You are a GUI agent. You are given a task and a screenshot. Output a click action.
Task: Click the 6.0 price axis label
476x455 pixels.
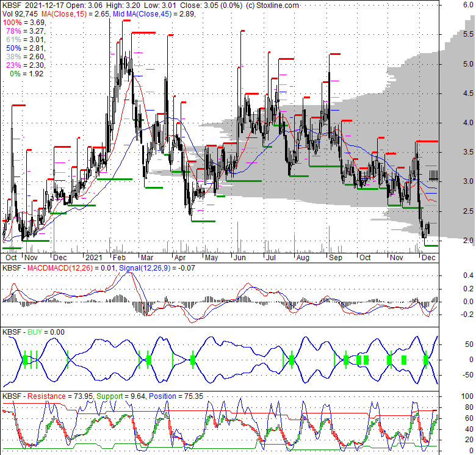click(x=468, y=5)
